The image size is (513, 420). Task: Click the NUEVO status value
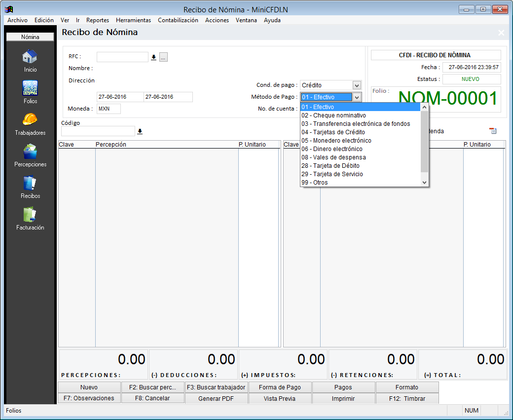(472, 79)
